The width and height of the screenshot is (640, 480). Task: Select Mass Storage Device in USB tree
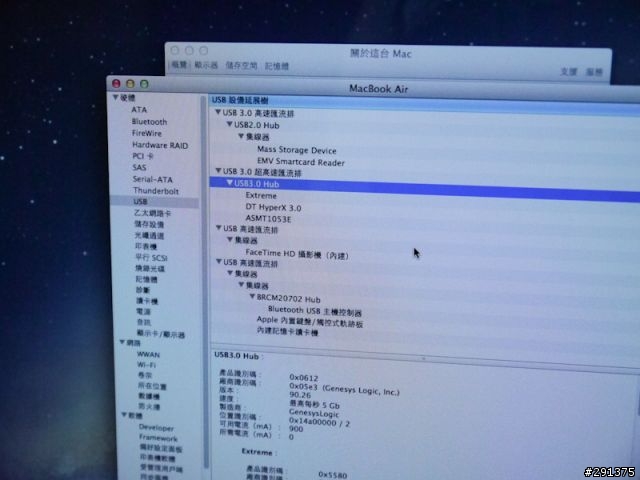297,150
